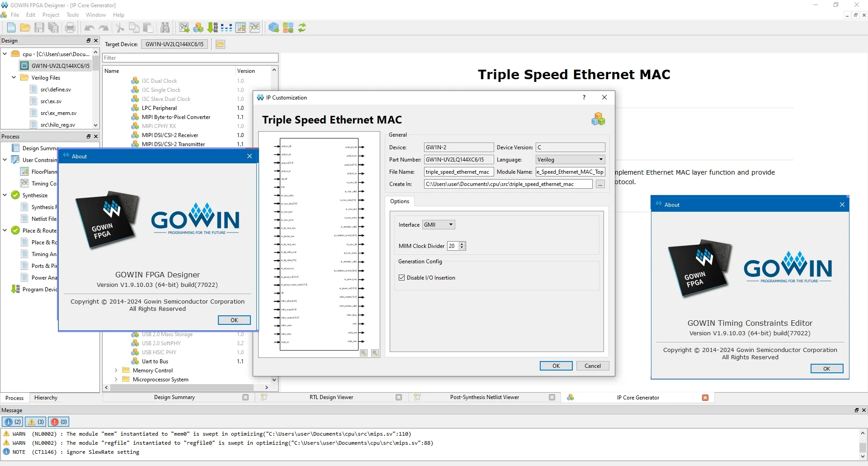This screenshot has width=868, height=466.
Task: Click the zoom-out icon below the IP diagram
Action: pos(375,353)
